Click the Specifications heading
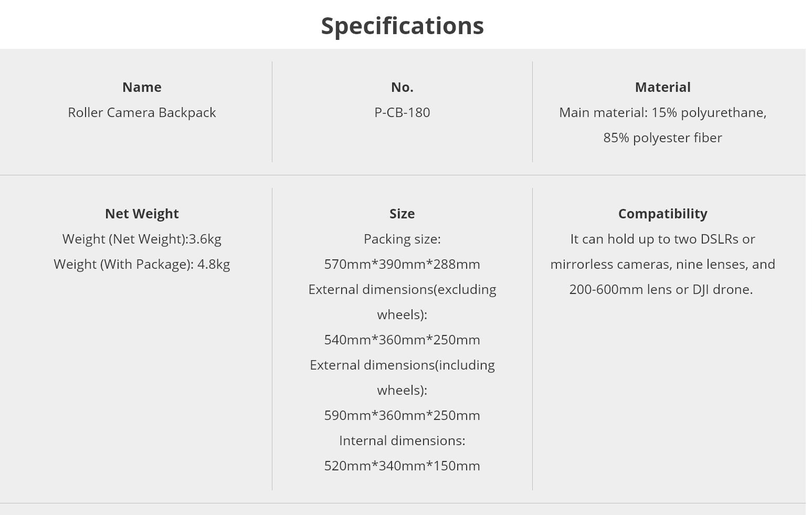The width and height of the screenshot is (812, 515). coord(402,26)
